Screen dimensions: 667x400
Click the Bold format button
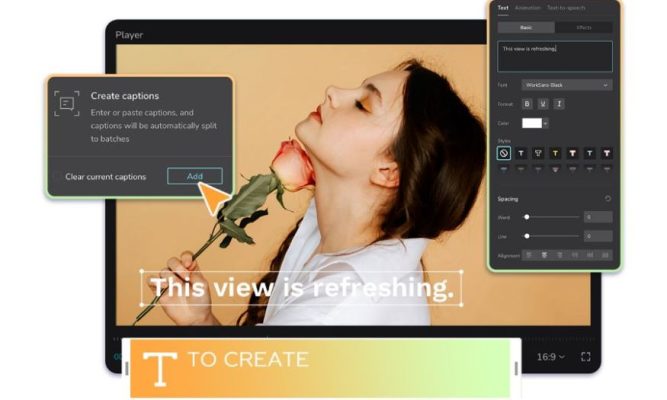coord(527,103)
